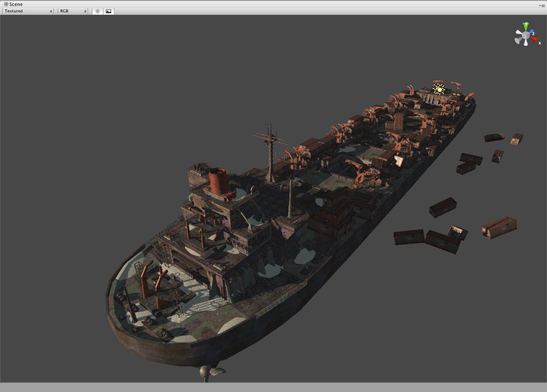Select the rust-colored container at far right
This screenshot has width=547, height=392.
coord(499,227)
